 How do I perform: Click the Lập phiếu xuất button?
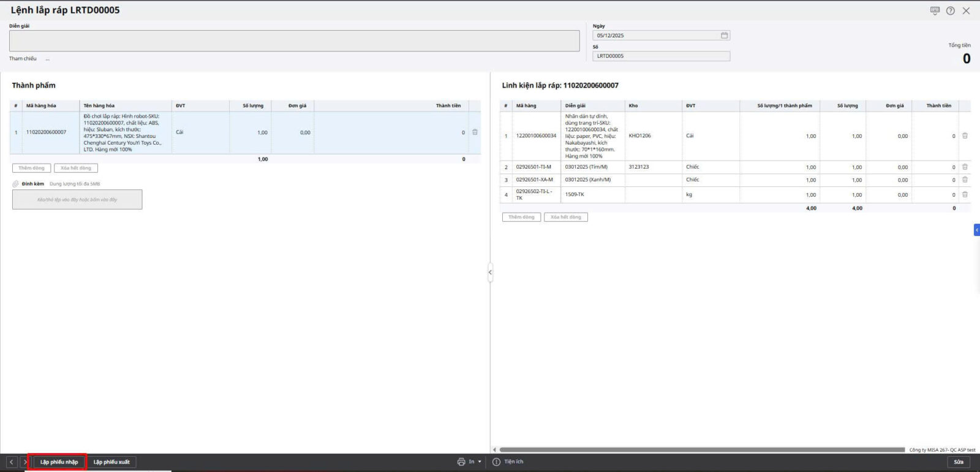click(111, 462)
